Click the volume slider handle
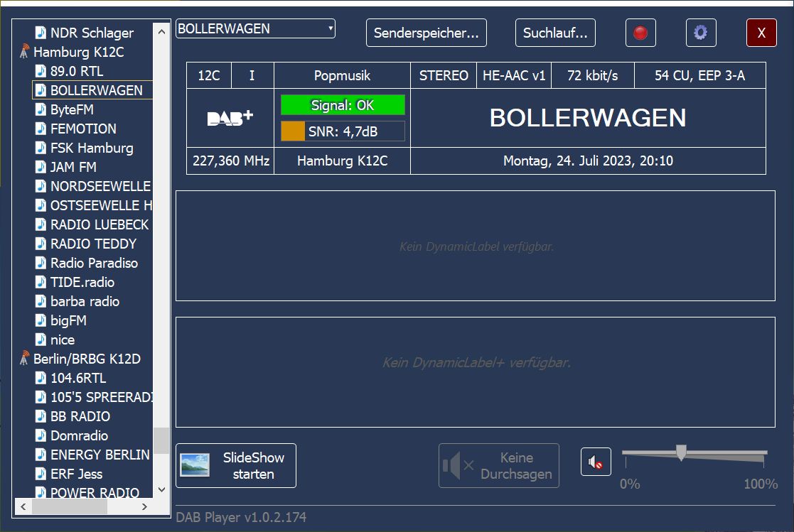 pyautogui.click(x=681, y=452)
